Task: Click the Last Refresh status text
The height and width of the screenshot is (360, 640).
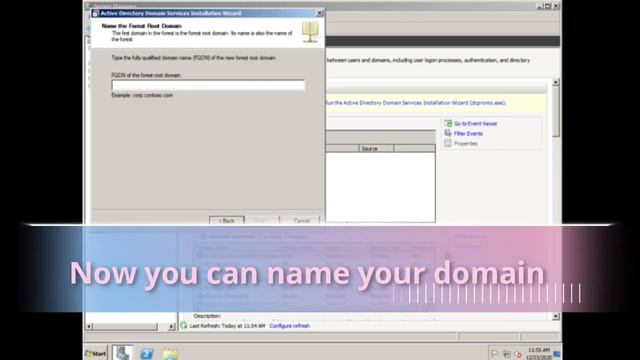Action: (227, 326)
